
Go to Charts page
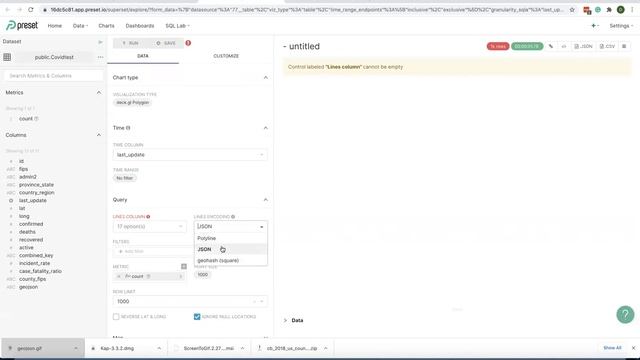pos(106,26)
